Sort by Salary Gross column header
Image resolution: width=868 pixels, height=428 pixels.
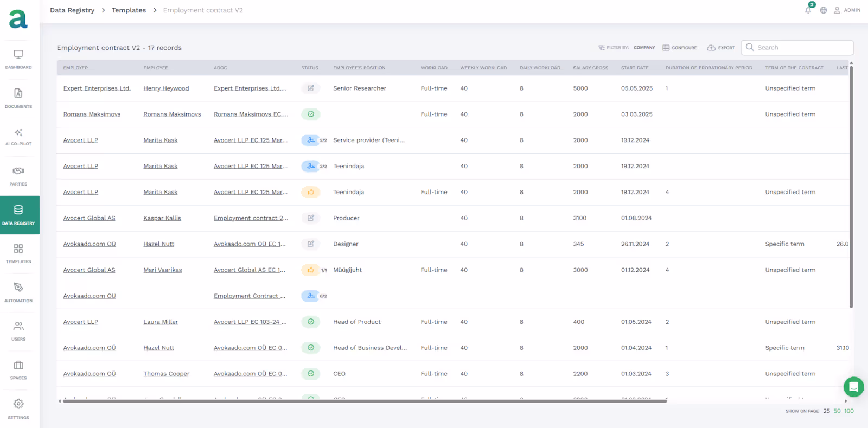click(x=591, y=68)
